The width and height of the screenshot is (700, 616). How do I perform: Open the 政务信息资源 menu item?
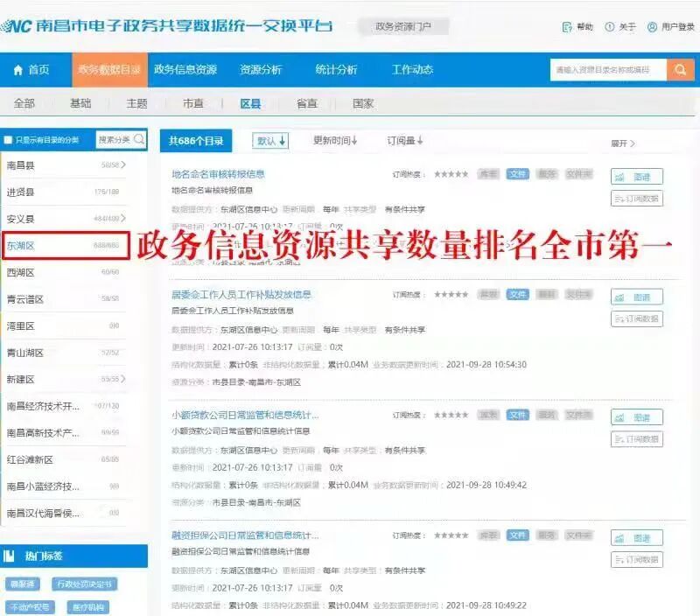pos(185,68)
